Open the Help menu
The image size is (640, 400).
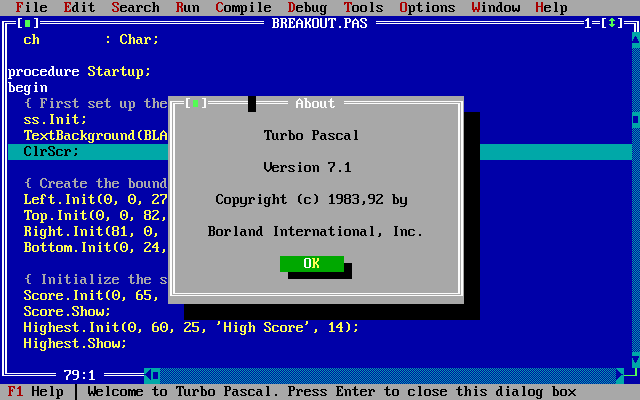coord(551,7)
